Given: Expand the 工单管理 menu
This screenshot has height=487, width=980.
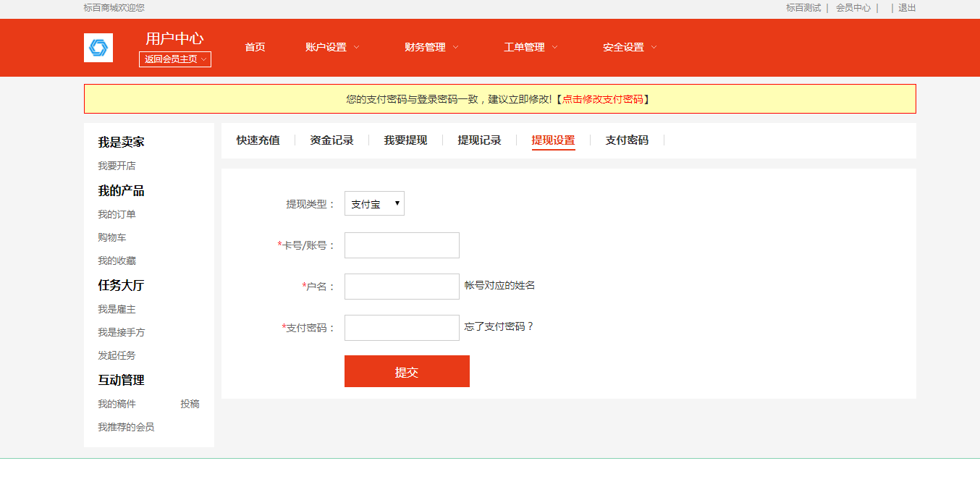Looking at the screenshot, I should click(531, 48).
